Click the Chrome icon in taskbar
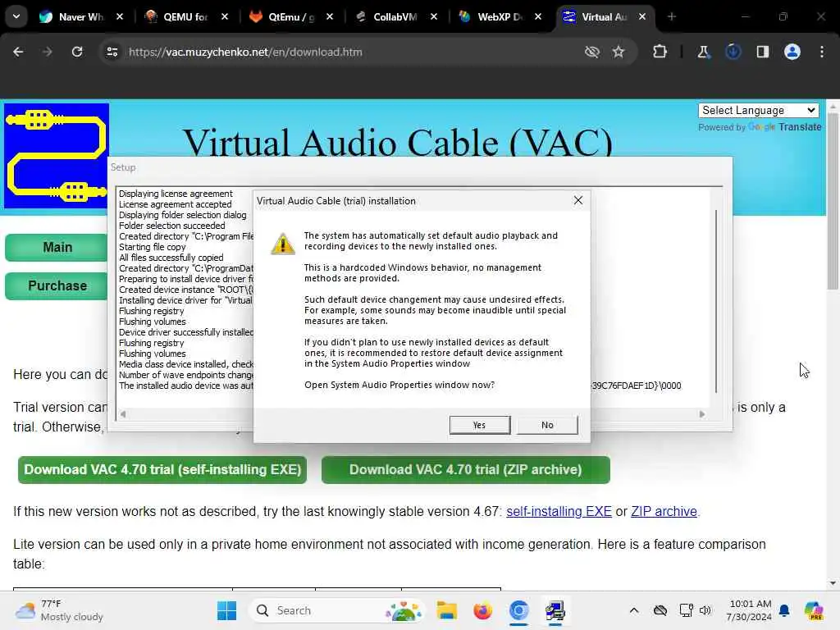This screenshot has height=630, width=840. [x=518, y=610]
